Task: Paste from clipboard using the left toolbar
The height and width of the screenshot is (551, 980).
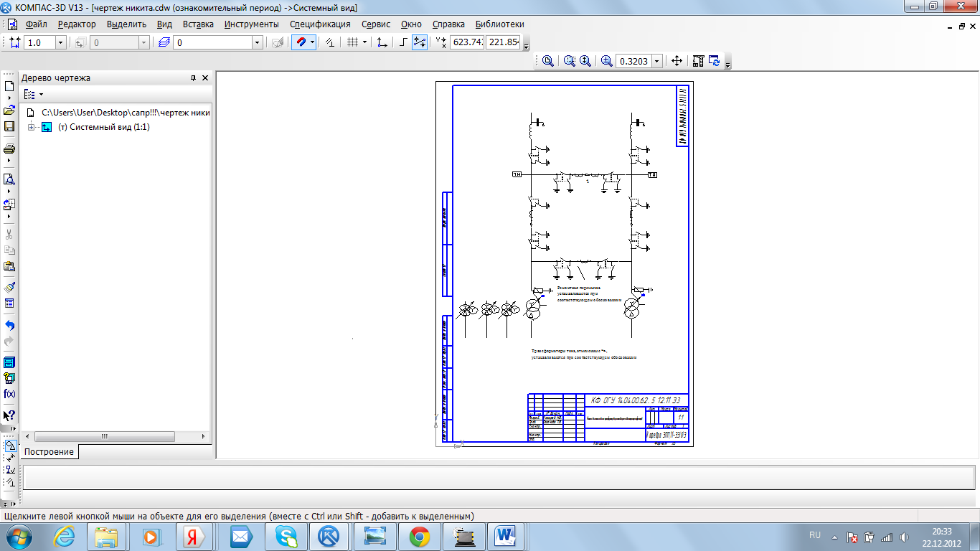Action: 9,266
